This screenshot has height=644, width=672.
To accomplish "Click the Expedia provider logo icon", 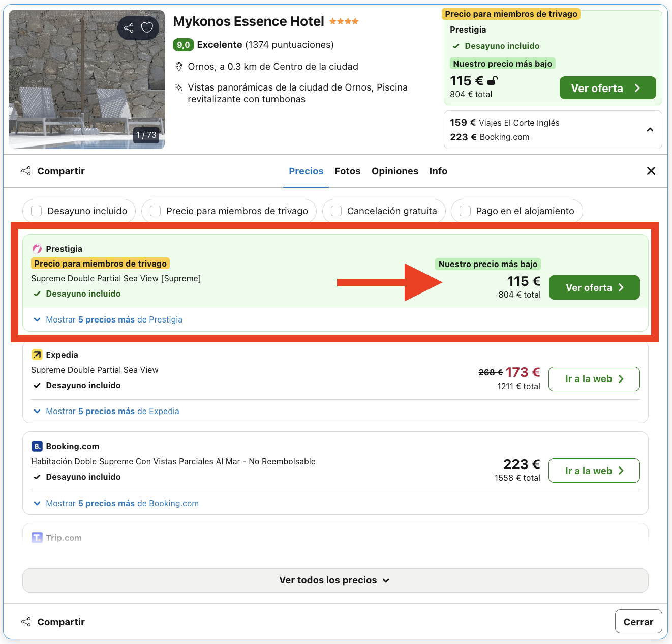I will pos(37,355).
